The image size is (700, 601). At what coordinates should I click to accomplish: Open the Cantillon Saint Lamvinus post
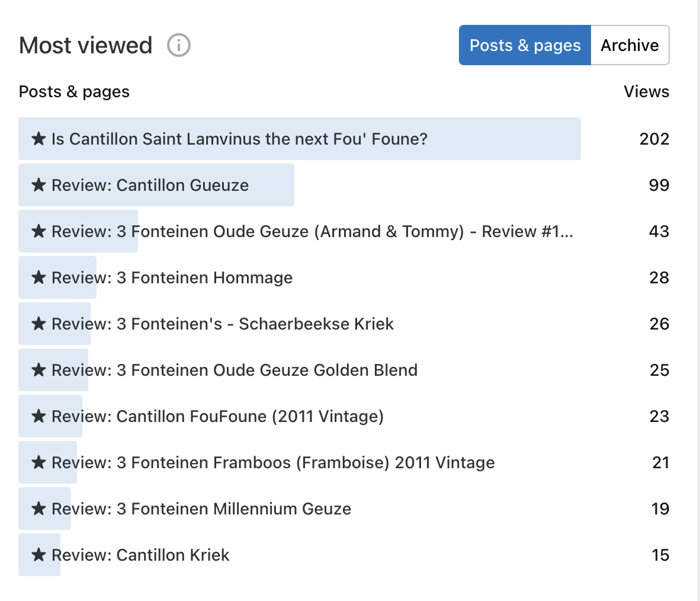click(239, 139)
